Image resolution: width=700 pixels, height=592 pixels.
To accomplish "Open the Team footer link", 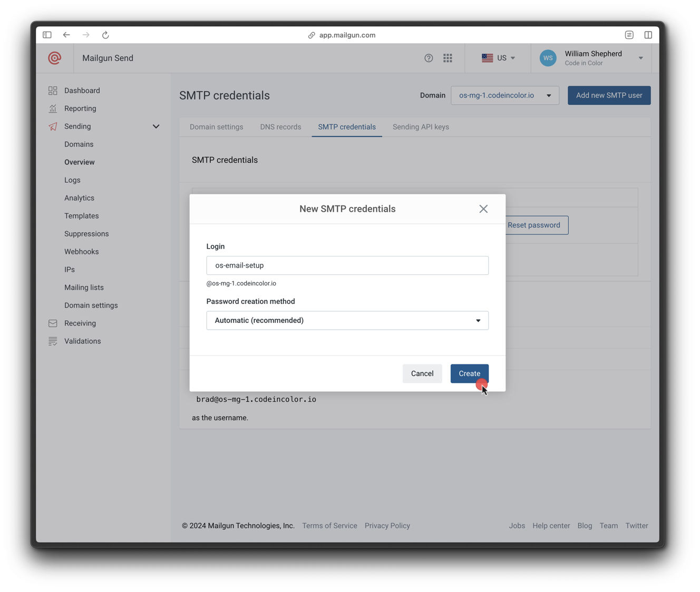I will [x=609, y=526].
